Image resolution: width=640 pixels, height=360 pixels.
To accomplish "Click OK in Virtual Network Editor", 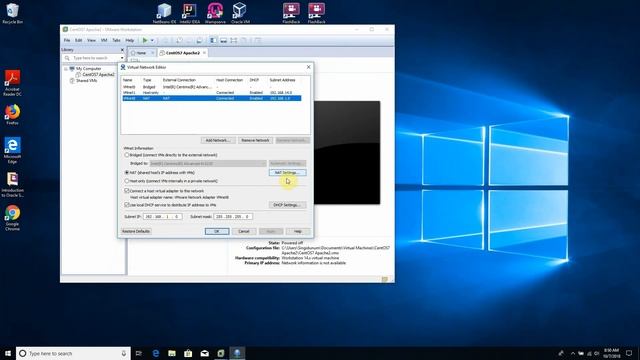I will (x=217, y=231).
